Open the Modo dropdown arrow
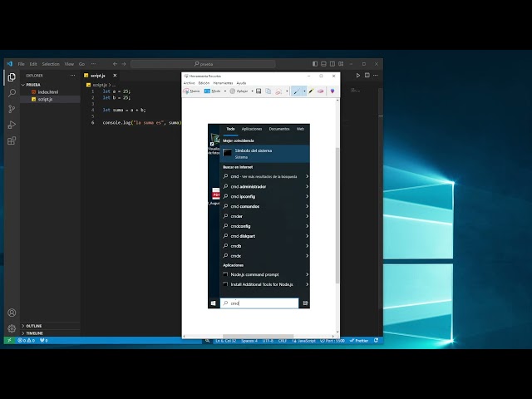Image resolution: width=532 pixels, height=399 pixels. tap(225, 91)
